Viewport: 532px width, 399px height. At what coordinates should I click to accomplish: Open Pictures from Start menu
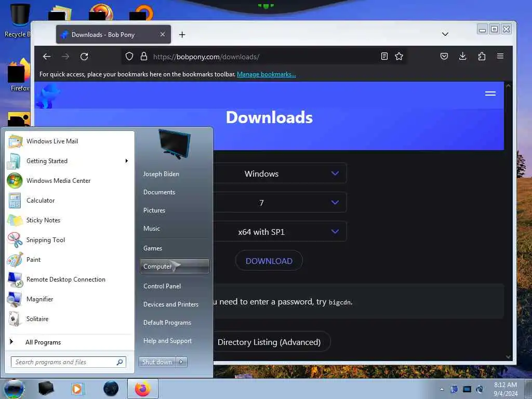coord(175,210)
